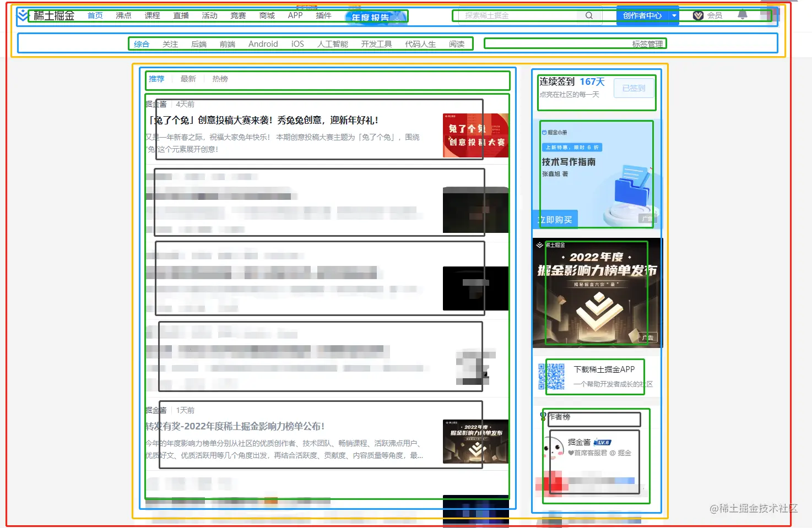Click the 掘金影响力榜单发布 article thumbnail
The image size is (812, 528).
coord(475,442)
